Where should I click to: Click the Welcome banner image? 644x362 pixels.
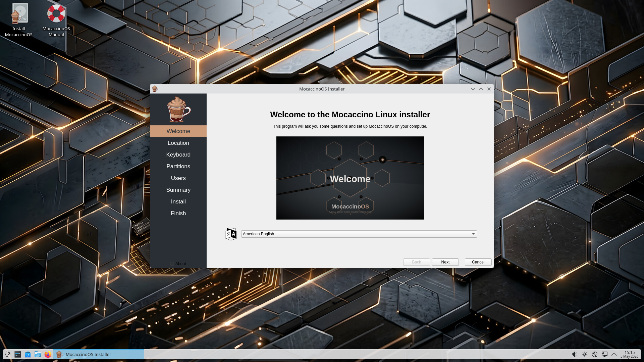click(x=350, y=178)
